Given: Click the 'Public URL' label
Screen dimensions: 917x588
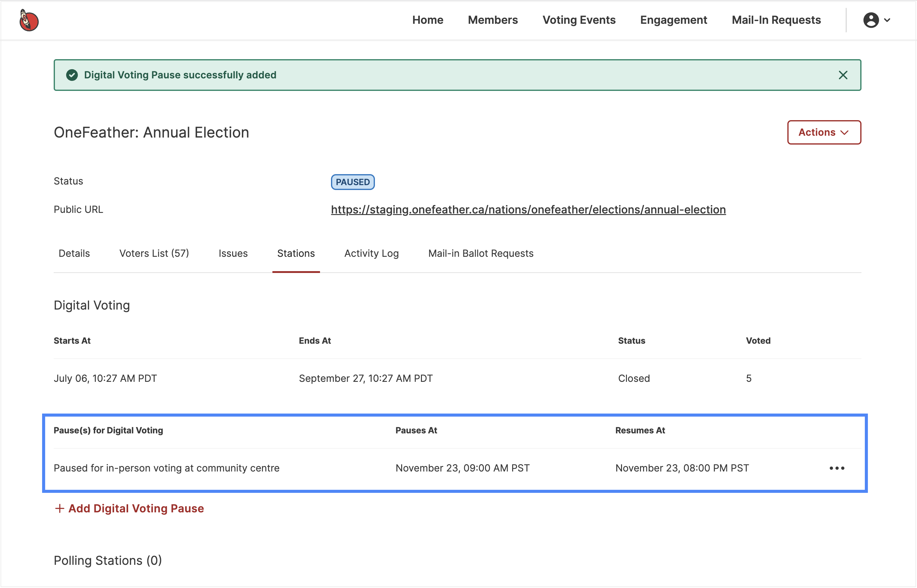Looking at the screenshot, I should pos(78,210).
